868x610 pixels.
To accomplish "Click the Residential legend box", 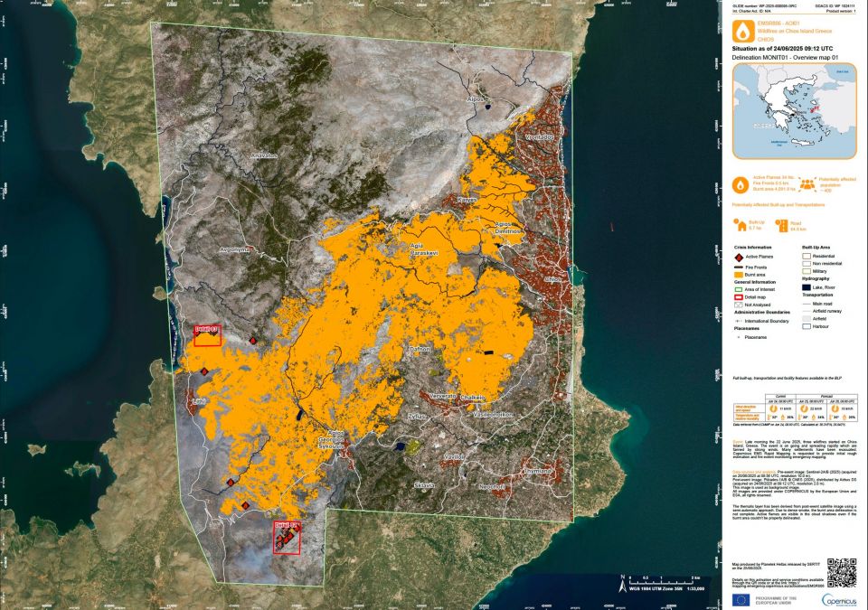I will 807,256.
